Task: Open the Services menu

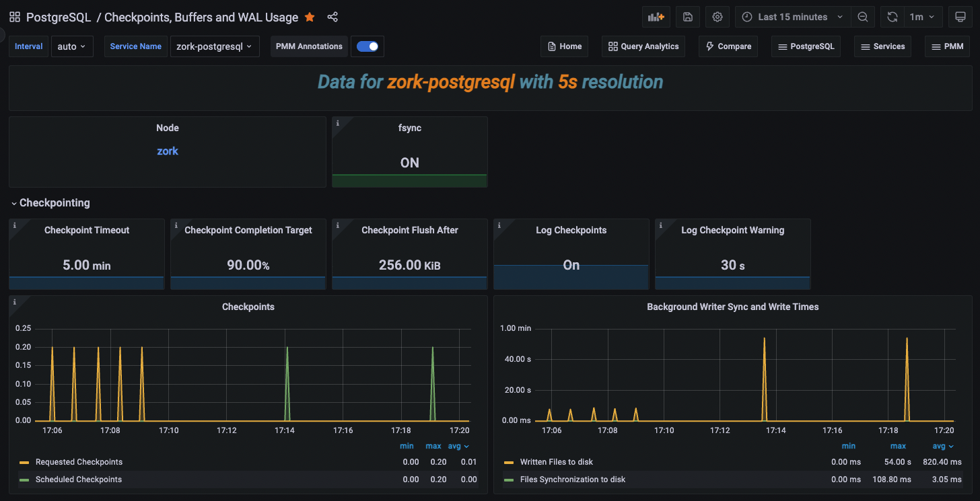Action: pyautogui.click(x=882, y=46)
